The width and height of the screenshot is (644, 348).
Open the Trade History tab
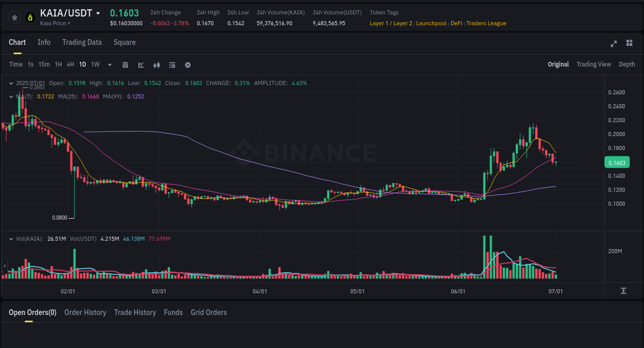point(135,312)
